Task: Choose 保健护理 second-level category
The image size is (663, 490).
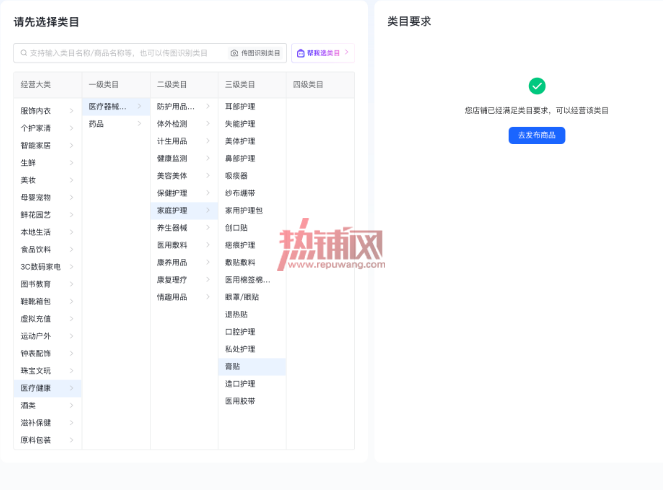Action: tap(184, 193)
